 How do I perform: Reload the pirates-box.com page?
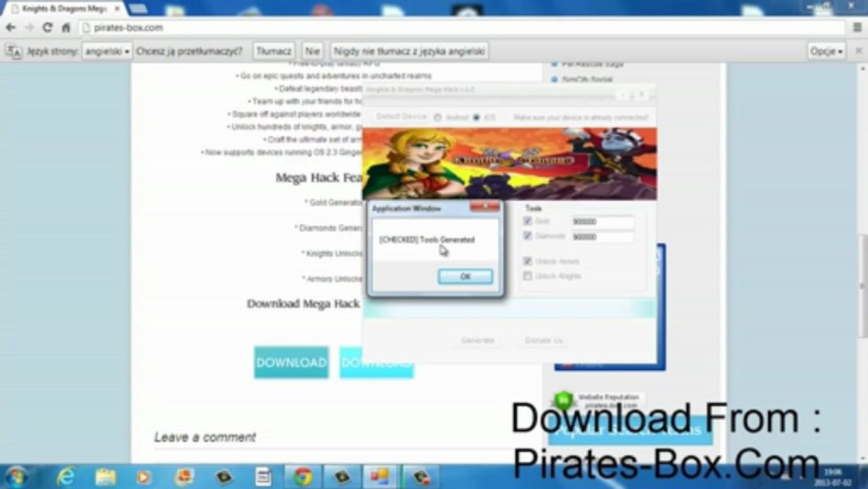pos(48,28)
